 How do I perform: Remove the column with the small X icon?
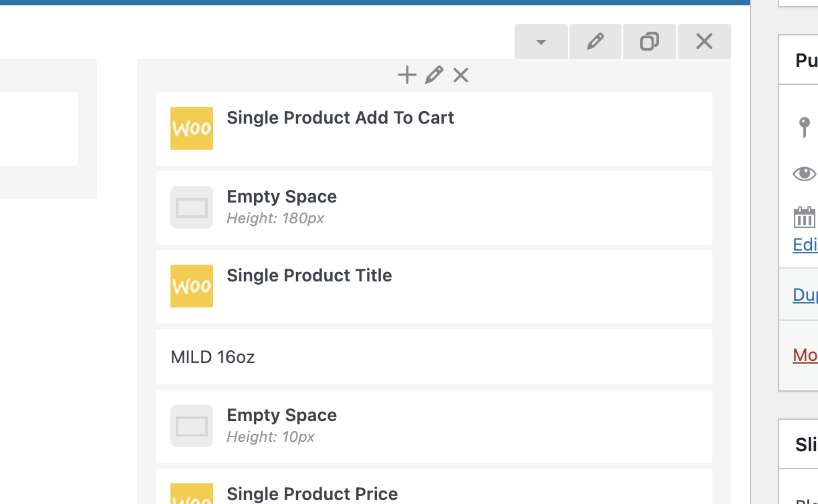(x=460, y=75)
